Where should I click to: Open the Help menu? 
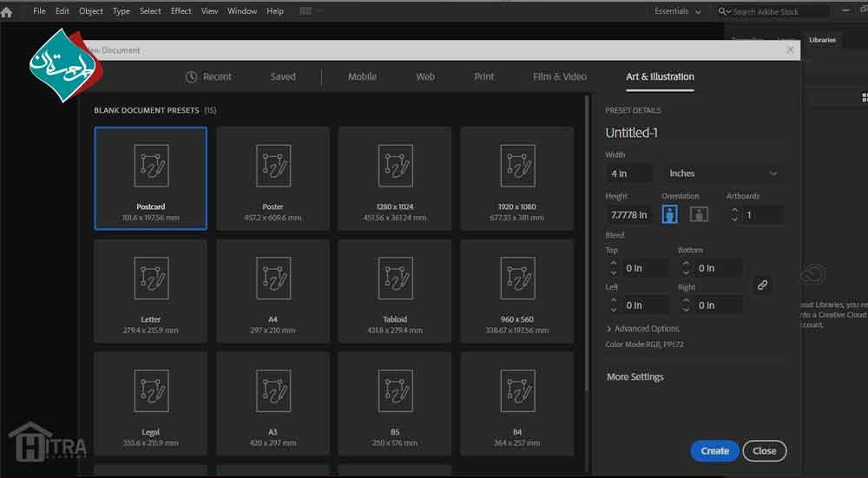click(275, 11)
